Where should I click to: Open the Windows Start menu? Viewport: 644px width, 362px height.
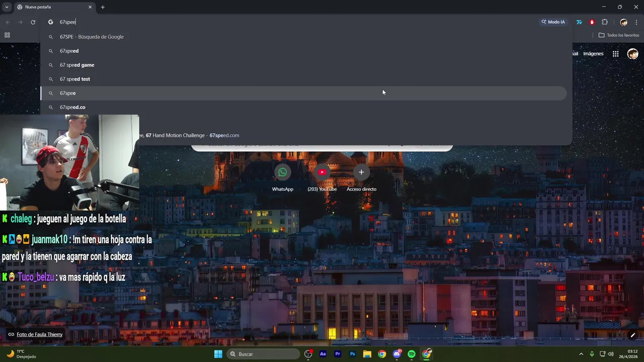218,354
